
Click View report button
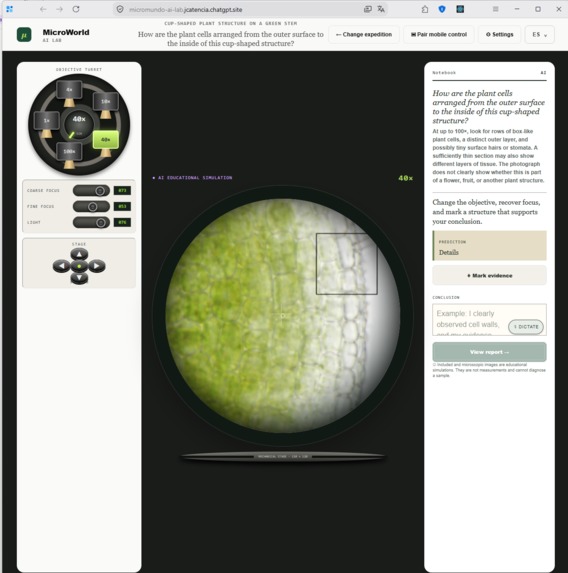point(489,352)
